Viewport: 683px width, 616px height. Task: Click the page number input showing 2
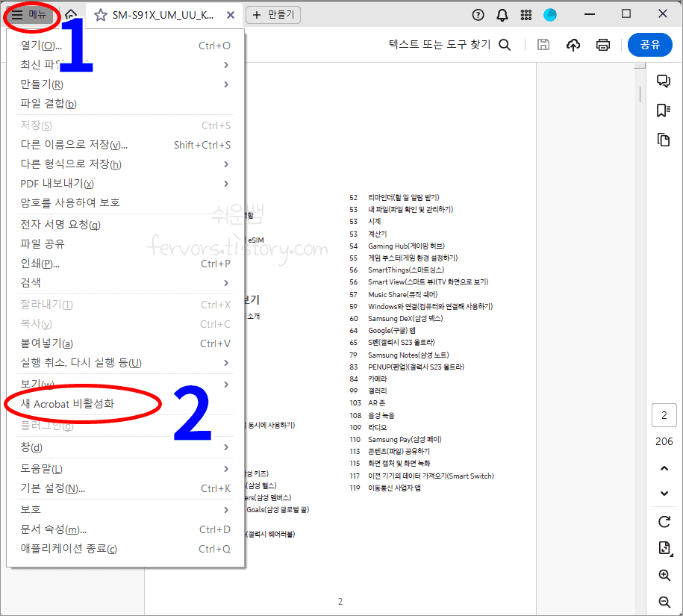point(664,414)
